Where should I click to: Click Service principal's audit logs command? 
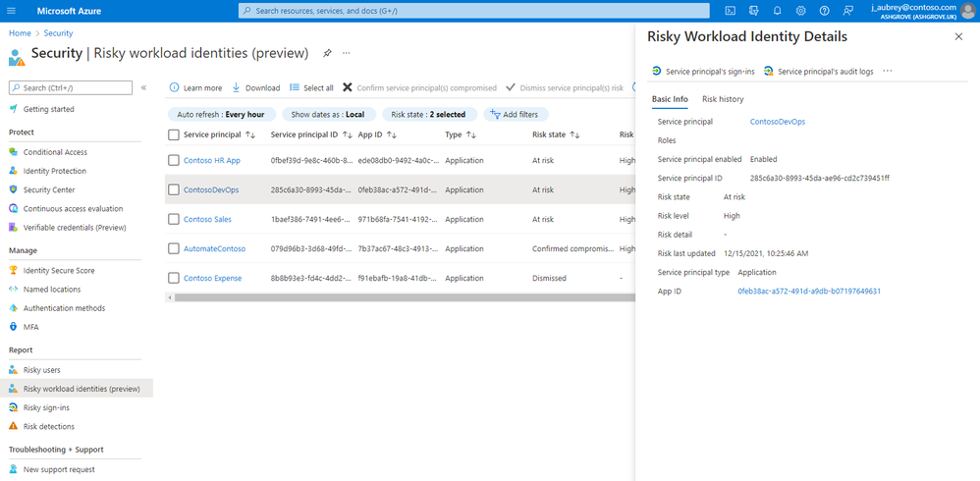[819, 72]
